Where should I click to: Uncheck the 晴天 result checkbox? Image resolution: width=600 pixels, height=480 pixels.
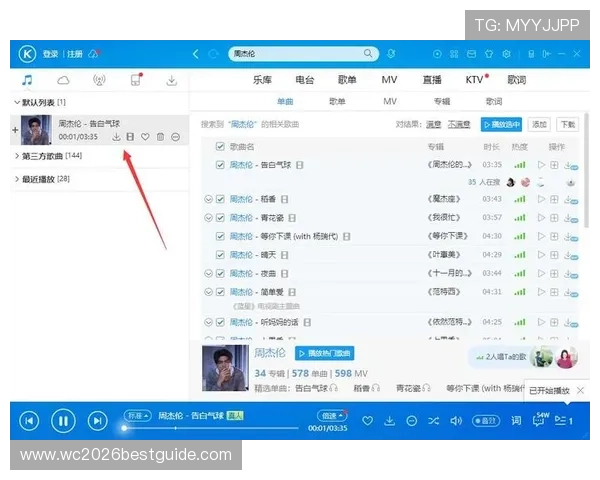click(x=220, y=255)
